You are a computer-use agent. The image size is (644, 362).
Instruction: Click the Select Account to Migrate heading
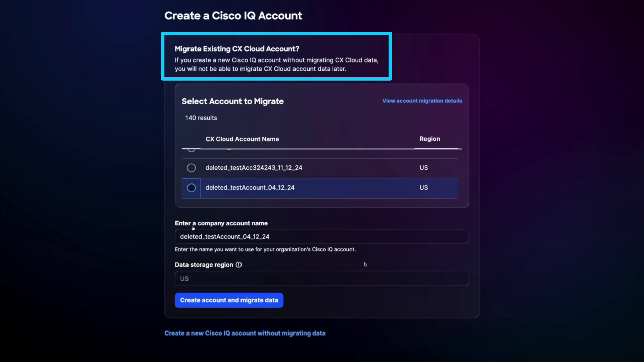pyautogui.click(x=233, y=101)
